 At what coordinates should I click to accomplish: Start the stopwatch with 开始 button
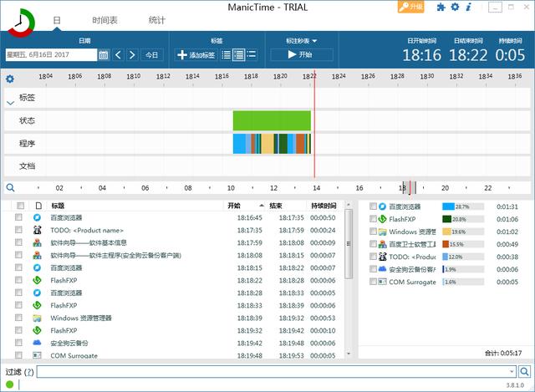[302, 54]
